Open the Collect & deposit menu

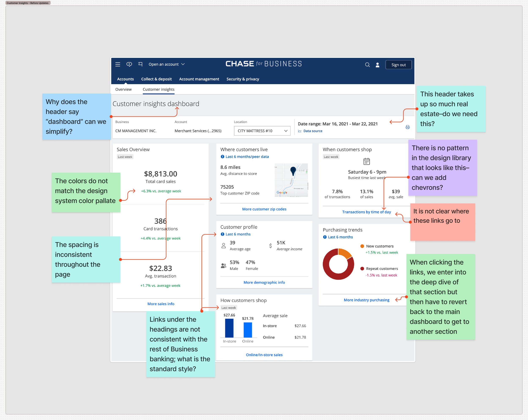pos(156,79)
